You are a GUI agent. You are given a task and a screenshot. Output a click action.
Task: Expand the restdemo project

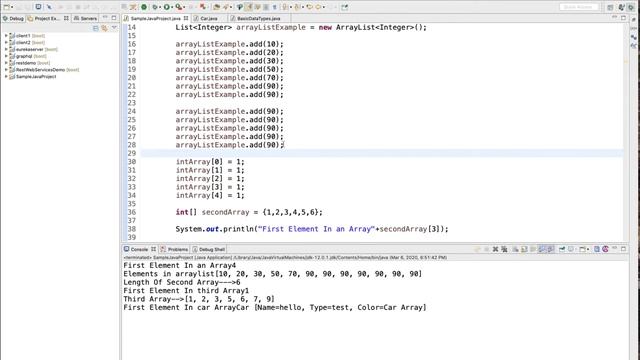(6, 63)
